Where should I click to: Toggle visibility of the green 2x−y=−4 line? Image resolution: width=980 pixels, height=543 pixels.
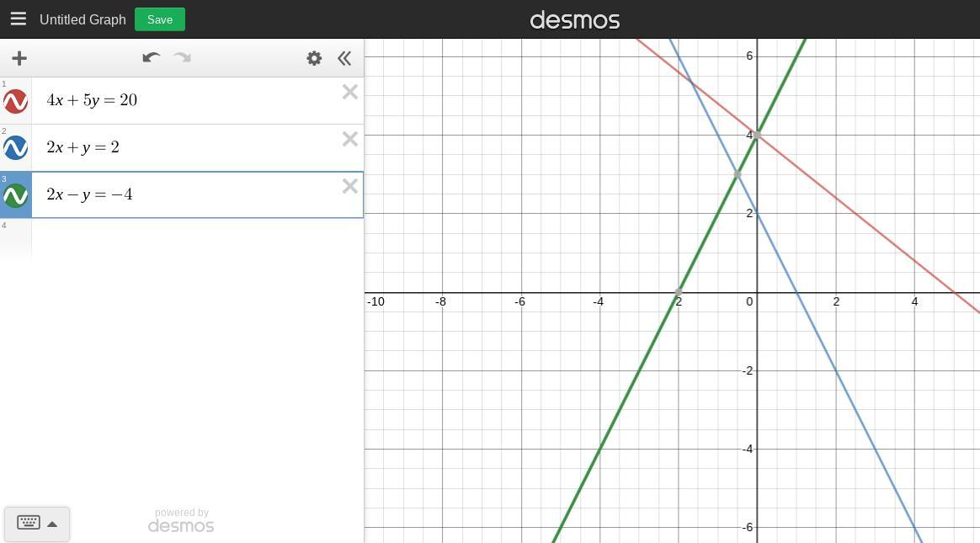pos(16,195)
